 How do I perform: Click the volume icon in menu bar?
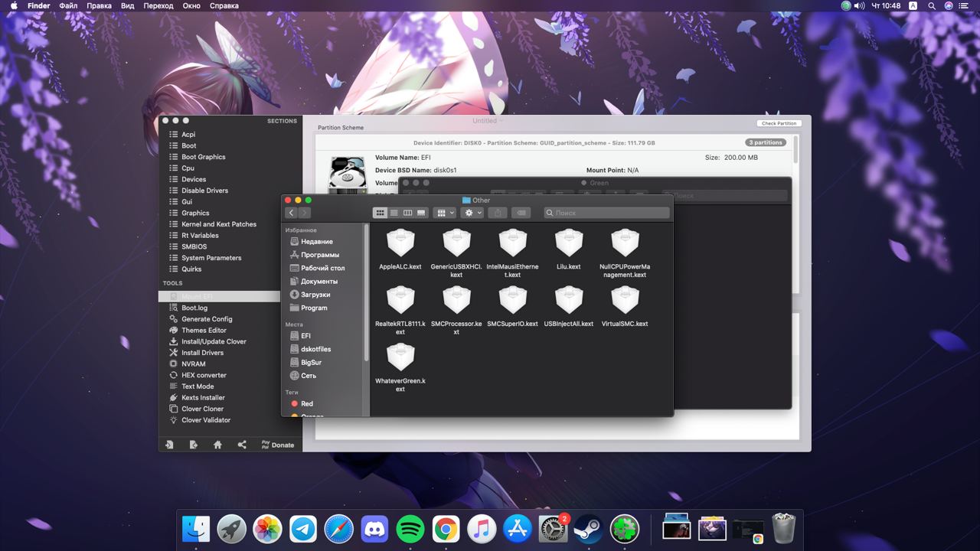pyautogui.click(x=859, y=5)
